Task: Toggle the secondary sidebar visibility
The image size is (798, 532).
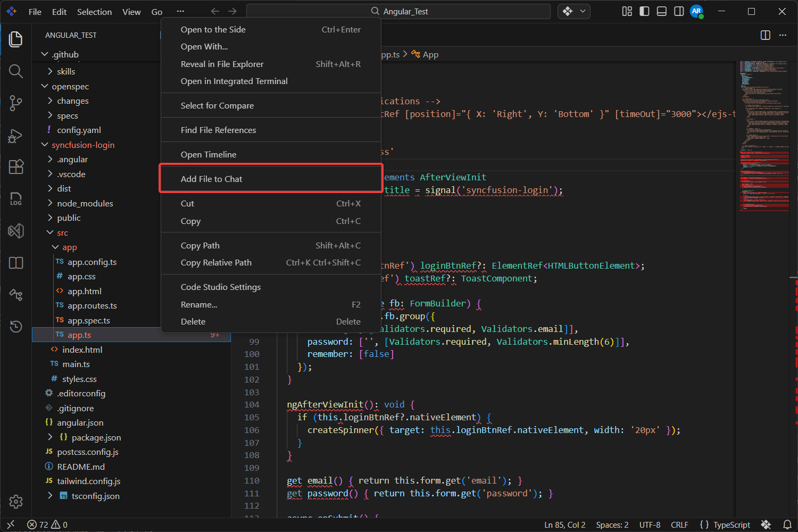Action: [x=678, y=11]
